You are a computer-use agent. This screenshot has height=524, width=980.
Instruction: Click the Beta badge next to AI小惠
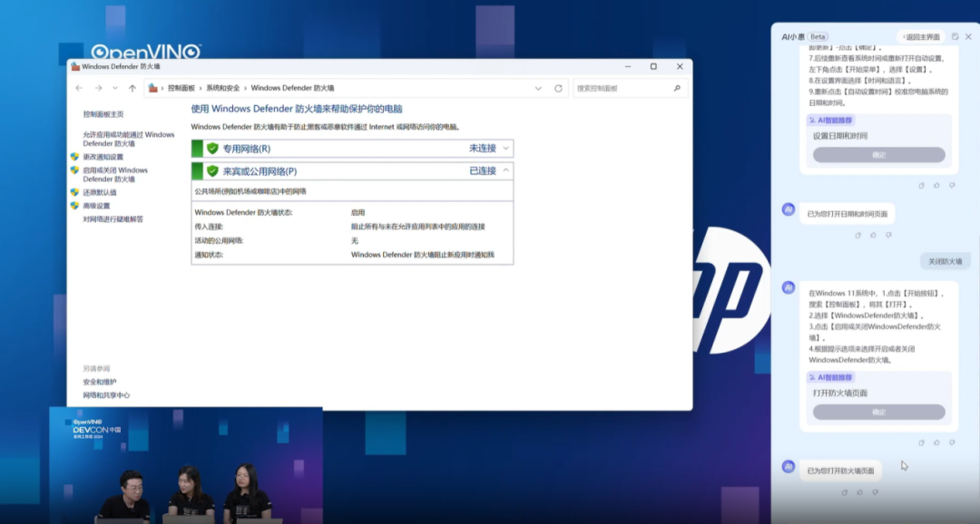click(x=818, y=37)
